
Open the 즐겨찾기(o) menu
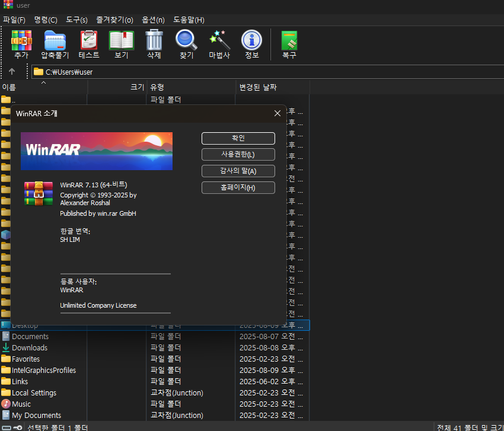click(114, 20)
